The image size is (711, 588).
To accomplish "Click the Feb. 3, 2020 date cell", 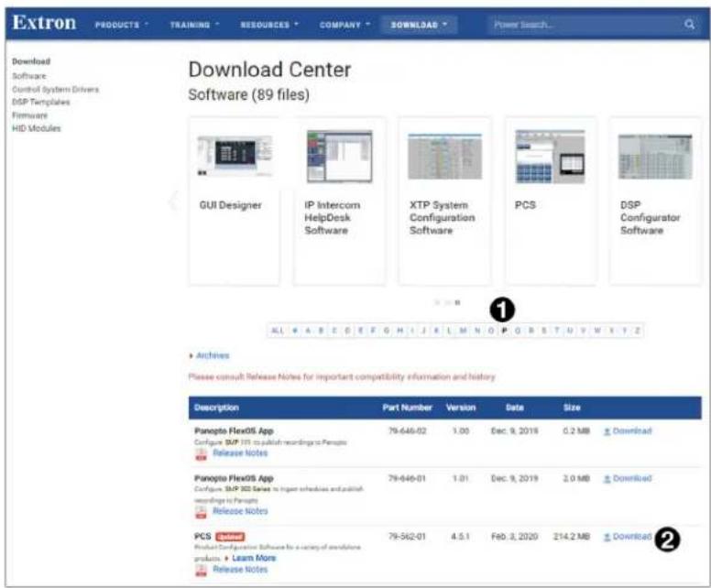I will 515,537.
